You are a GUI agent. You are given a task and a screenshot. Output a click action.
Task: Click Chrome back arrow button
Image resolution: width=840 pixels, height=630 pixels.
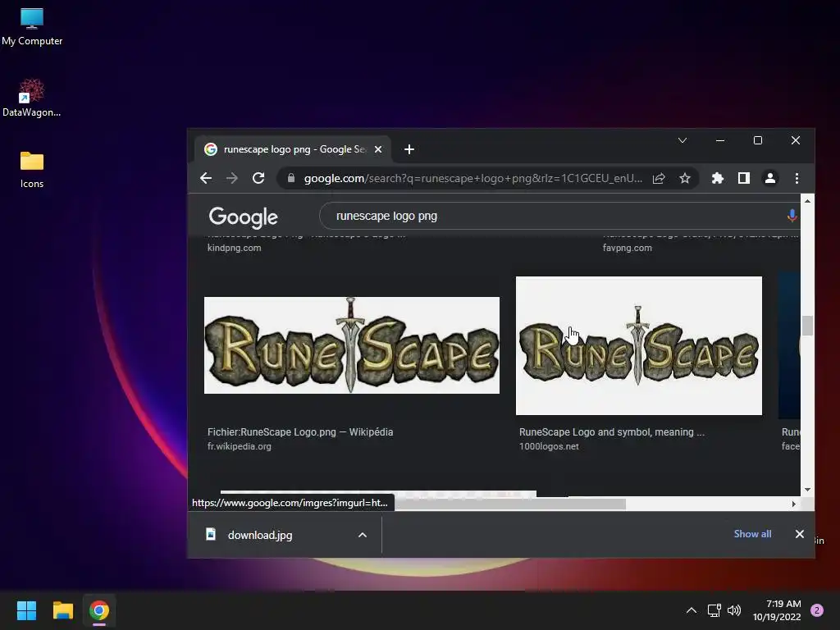206,178
